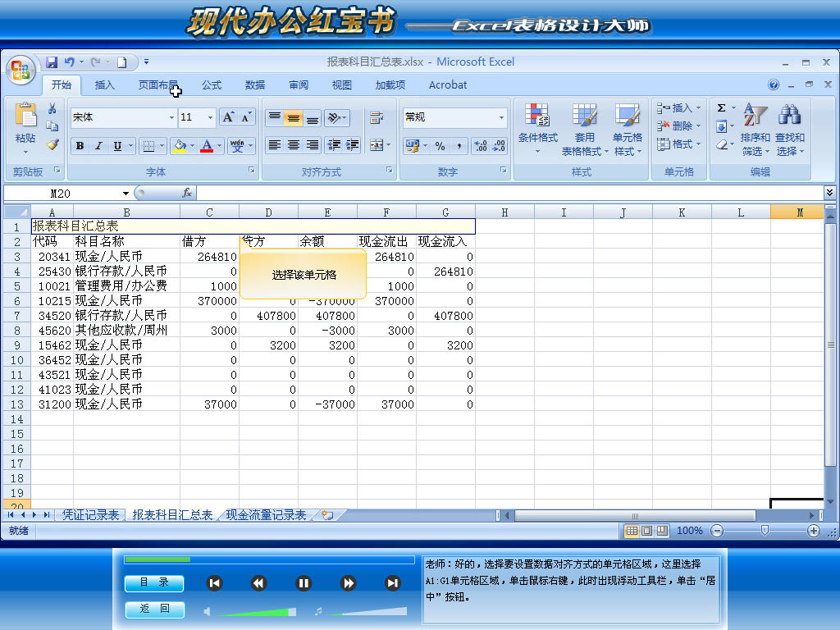Insert function with the fx button

point(186,193)
